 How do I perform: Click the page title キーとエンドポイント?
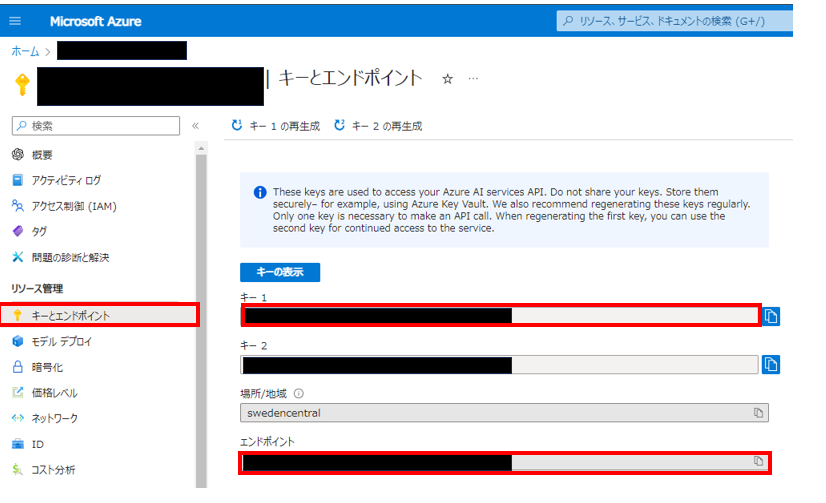(350, 78)
